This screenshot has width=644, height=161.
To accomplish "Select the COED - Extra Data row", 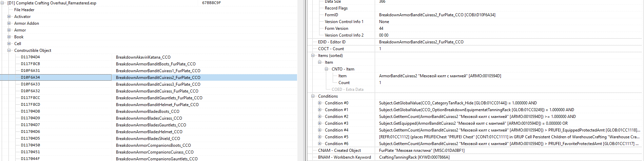I will 347,89.
